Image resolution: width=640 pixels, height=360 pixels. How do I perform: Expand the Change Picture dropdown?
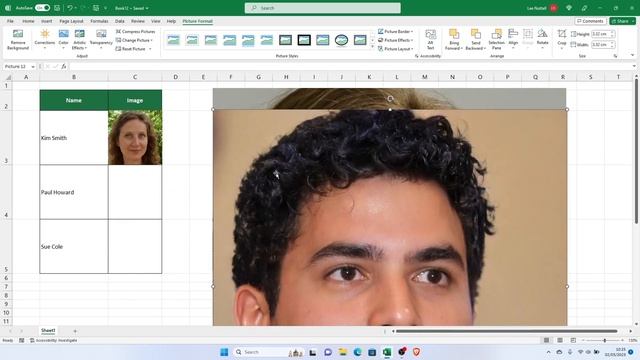point(152,40)
